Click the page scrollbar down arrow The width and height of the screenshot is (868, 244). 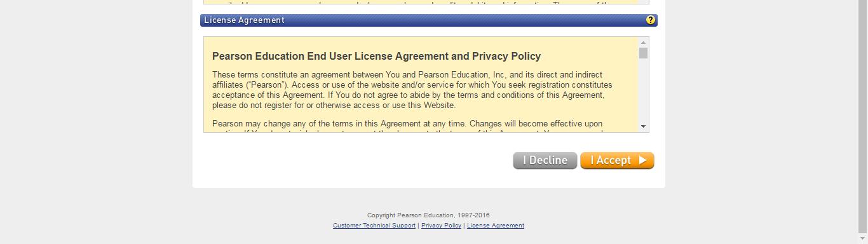click(x=862, y=239)
